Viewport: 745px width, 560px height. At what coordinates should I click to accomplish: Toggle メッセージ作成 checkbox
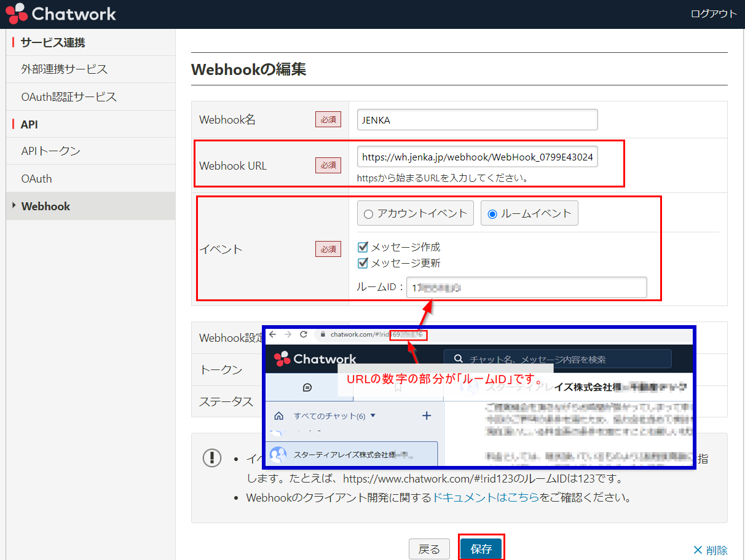point(363,247)
